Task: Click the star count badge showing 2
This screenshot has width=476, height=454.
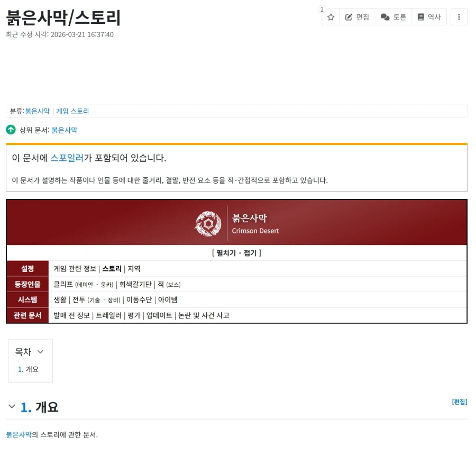Action: 322,10
